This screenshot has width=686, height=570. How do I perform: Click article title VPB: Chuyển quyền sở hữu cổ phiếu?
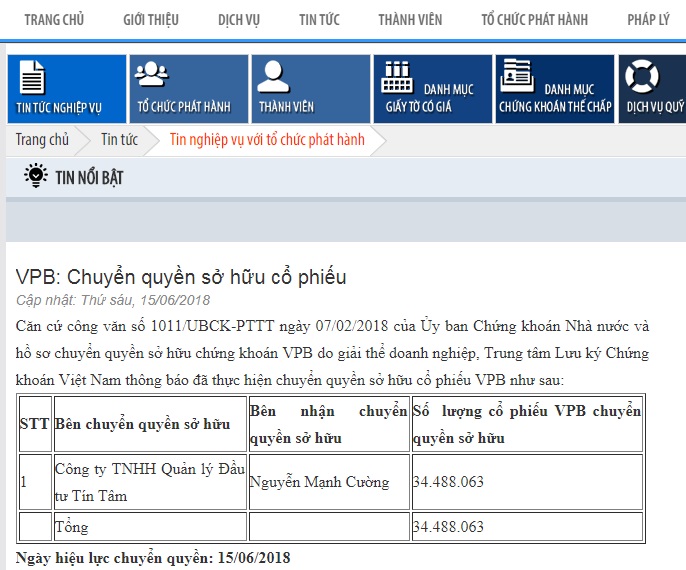(x=181, y=277)
